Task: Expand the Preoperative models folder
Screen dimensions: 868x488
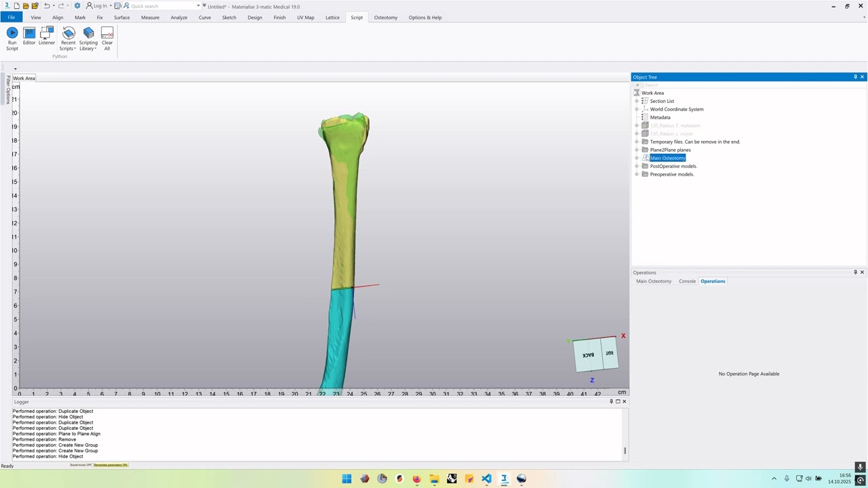Action: point(637,174)
